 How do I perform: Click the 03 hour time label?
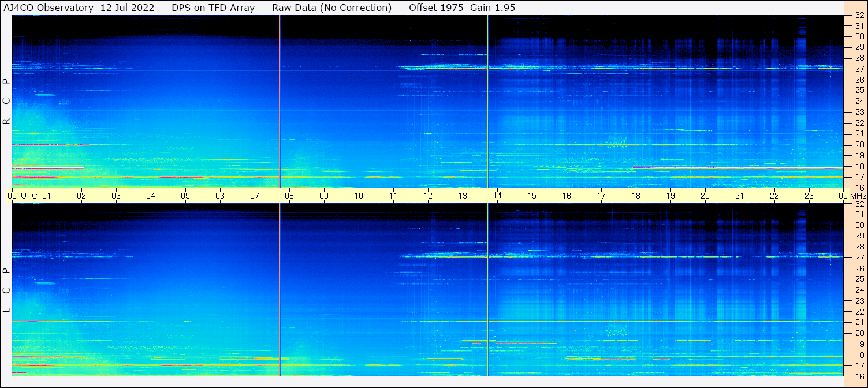pyautogui.click(x=116, y=196)
